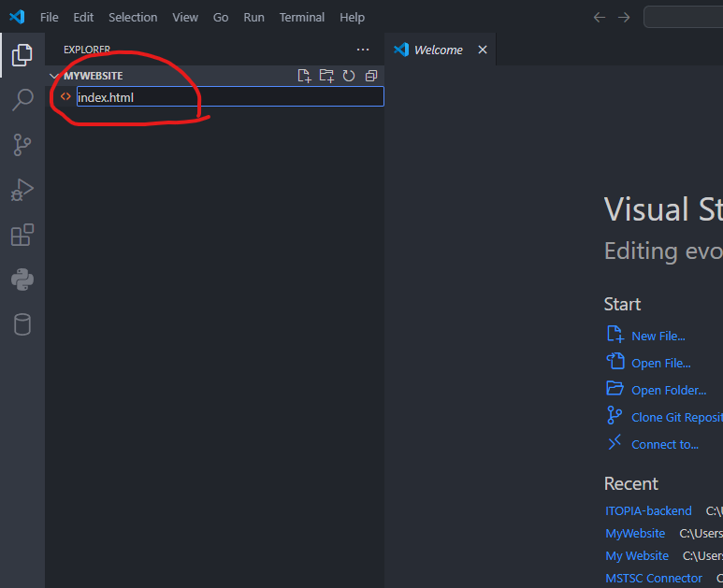Open the Explorer view in activity bar
Screen dimensions: 723x588
22,55
